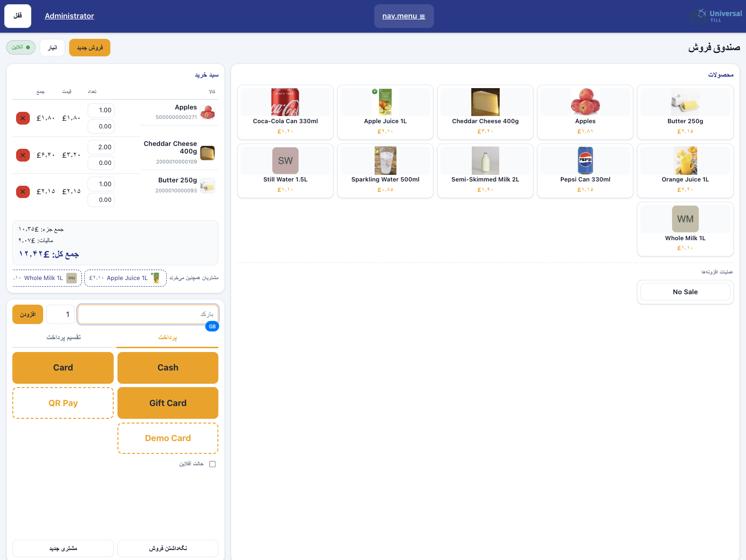Toggle the offline mode checkbox
746x560 pixels.
coord(212,464)
